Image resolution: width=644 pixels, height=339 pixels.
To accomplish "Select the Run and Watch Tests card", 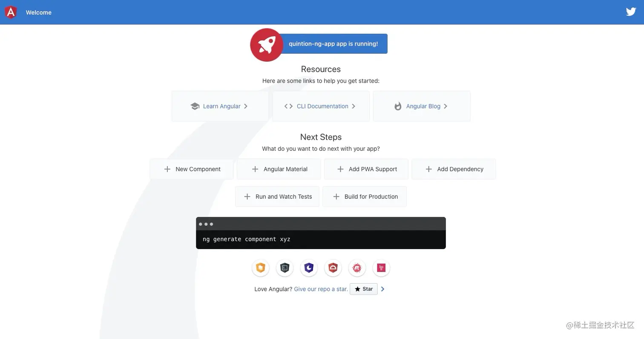I will tap(277, 197).
